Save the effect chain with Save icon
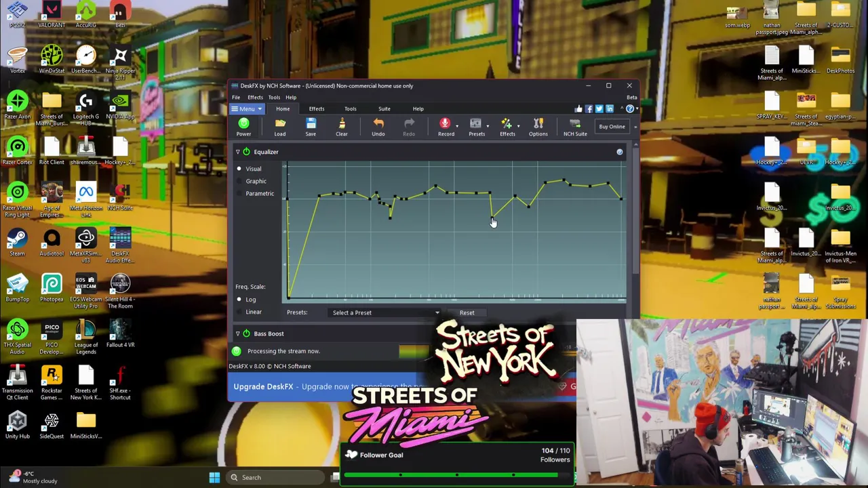The height and width of the screenshot is (488, 868). [x=311, y=126]
